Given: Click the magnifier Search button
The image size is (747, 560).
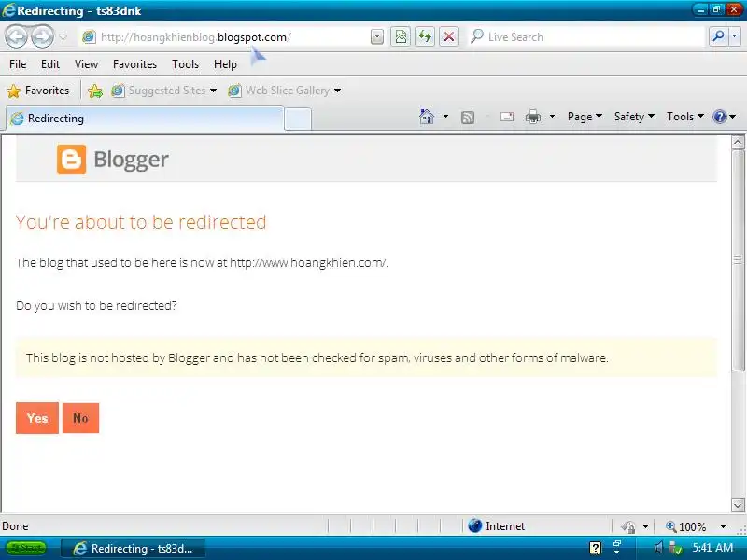Looking at the screenshot, I should point(718,36).
